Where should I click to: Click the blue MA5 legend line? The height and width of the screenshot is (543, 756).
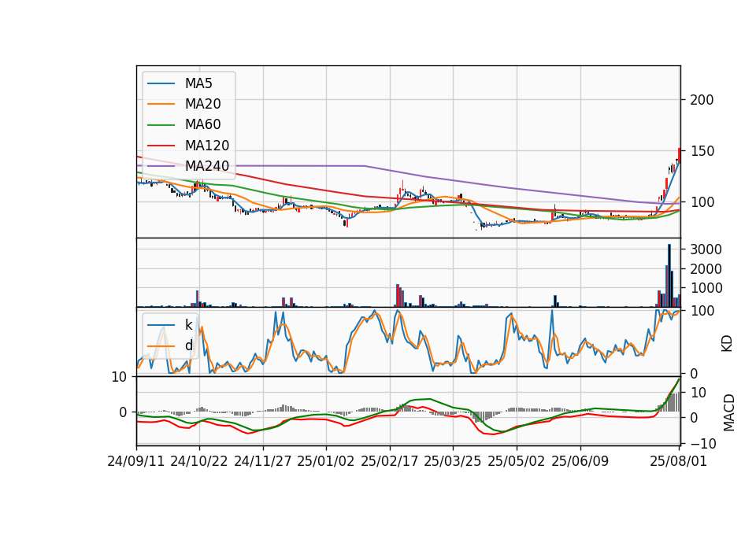[161, 83]
